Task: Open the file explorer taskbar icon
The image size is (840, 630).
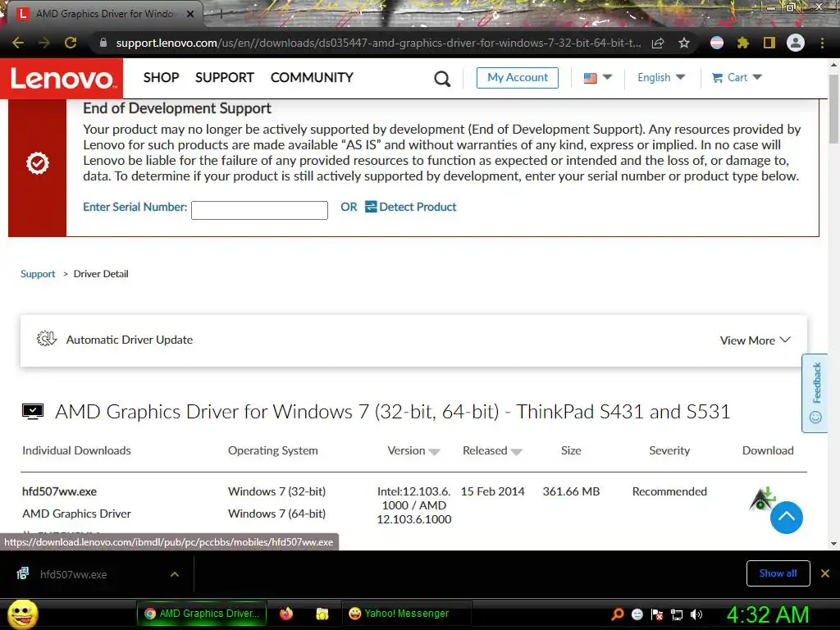Action: [322, 614]
